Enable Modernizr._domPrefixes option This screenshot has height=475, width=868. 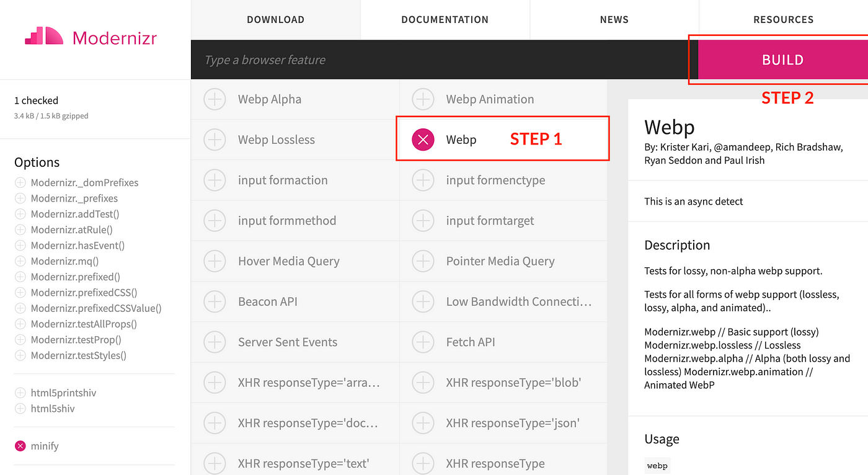(20, 183)
